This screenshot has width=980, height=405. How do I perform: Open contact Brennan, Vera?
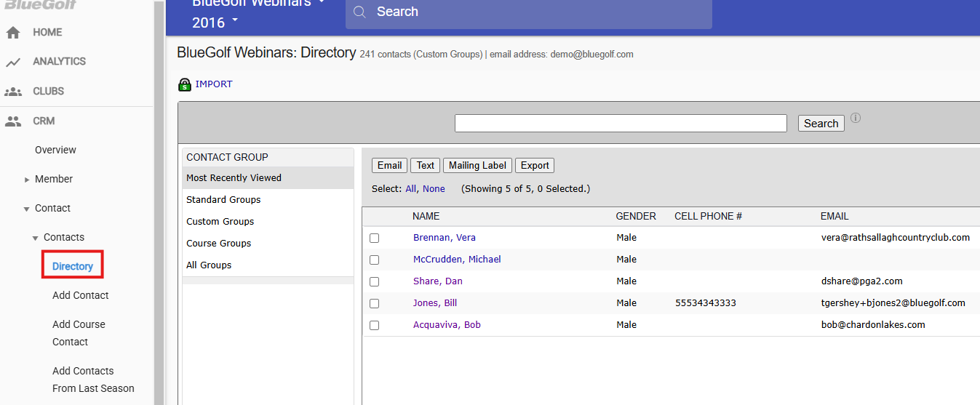coord(445,238)
